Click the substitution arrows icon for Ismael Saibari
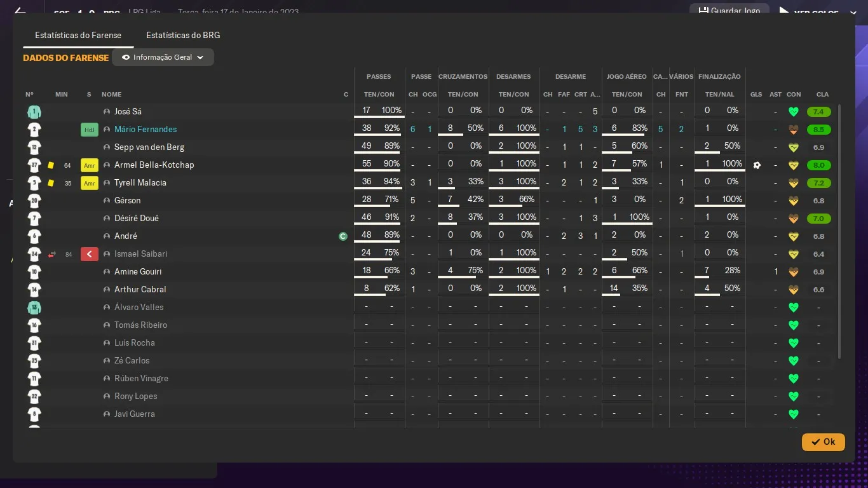Image resolution: width=868 pixels, height=488 pixels. [x=52, y=254]
